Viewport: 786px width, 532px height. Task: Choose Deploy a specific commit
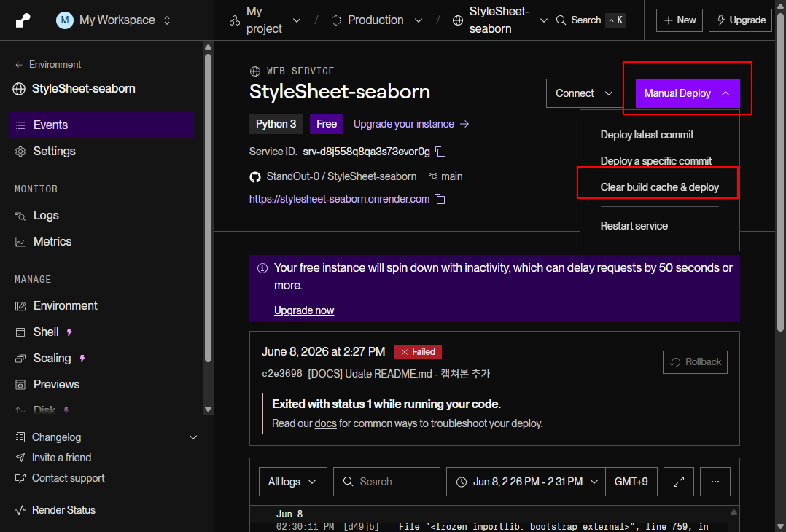pos(655,161)
